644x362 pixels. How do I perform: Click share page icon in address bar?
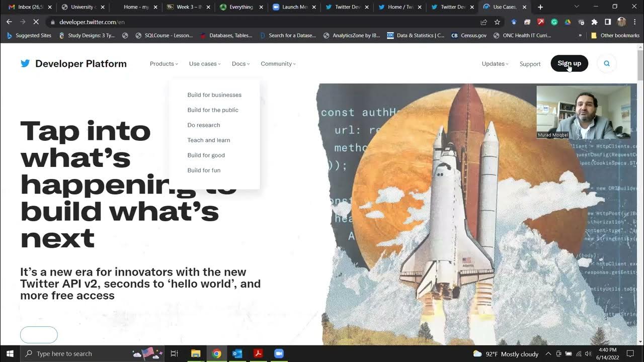[484, 22]
